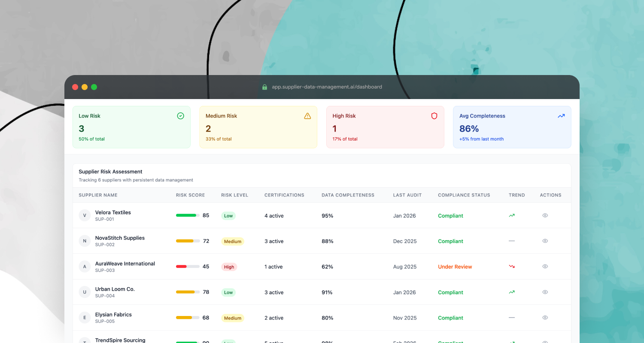
Task: Click the lock icon in the address bar
Action: (264, 87)
